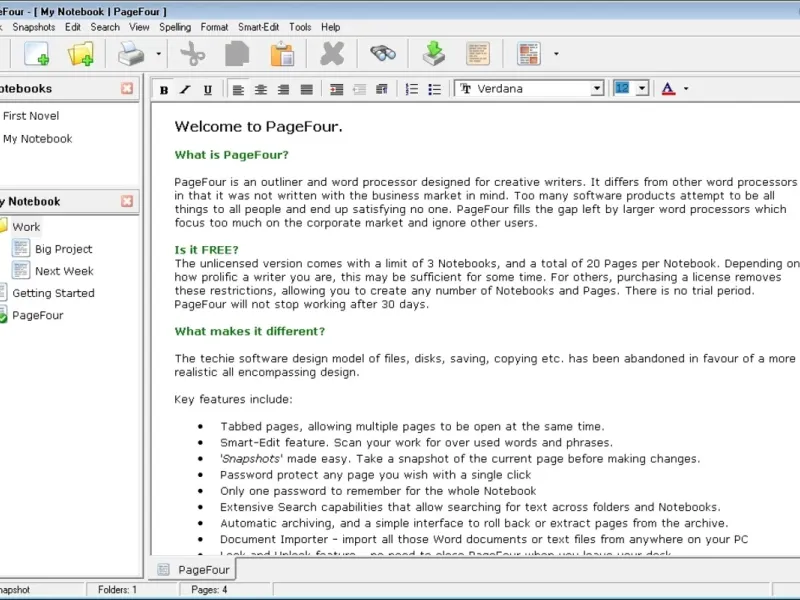Click the font size field showing 12
800x600 pixels.
click(622, 88)
